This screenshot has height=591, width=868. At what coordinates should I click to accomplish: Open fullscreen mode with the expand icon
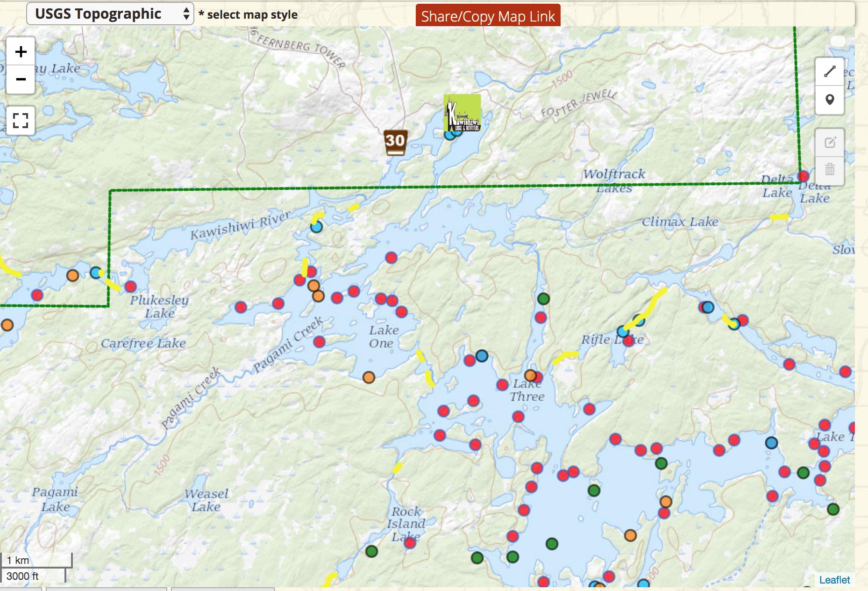[21, 121]
